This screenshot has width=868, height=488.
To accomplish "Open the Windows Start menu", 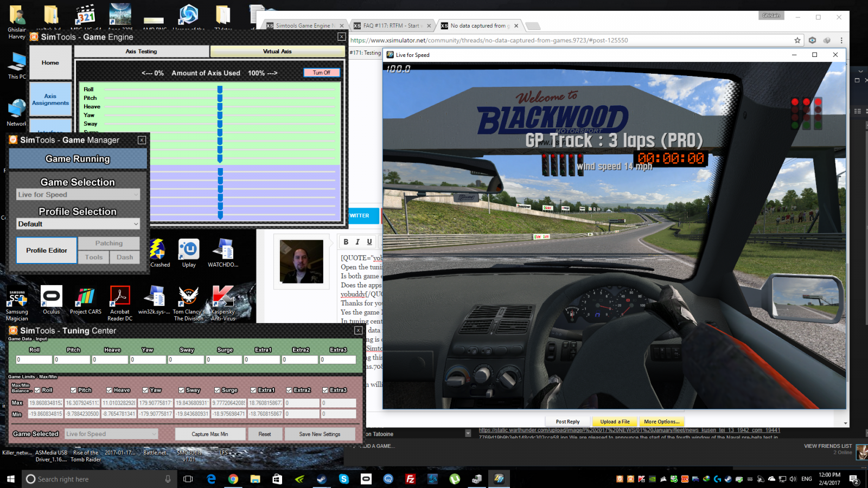I will (x=10, y=479).
